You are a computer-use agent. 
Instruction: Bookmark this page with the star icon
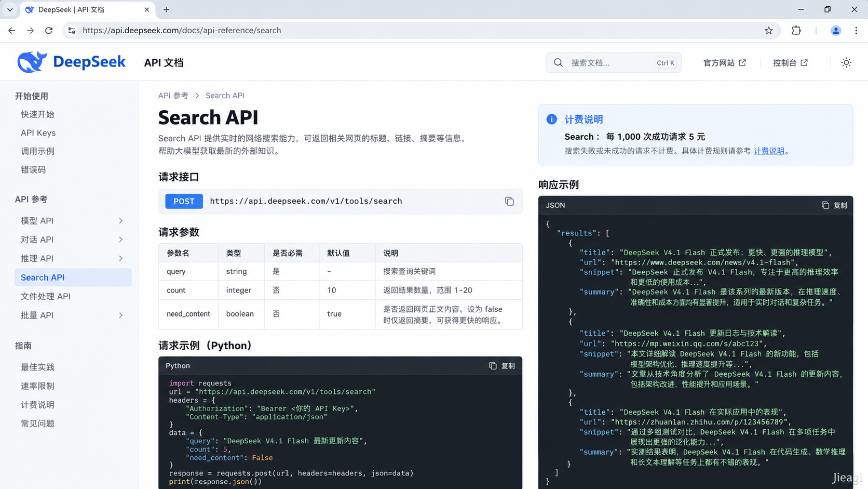(x=769, y=31)
